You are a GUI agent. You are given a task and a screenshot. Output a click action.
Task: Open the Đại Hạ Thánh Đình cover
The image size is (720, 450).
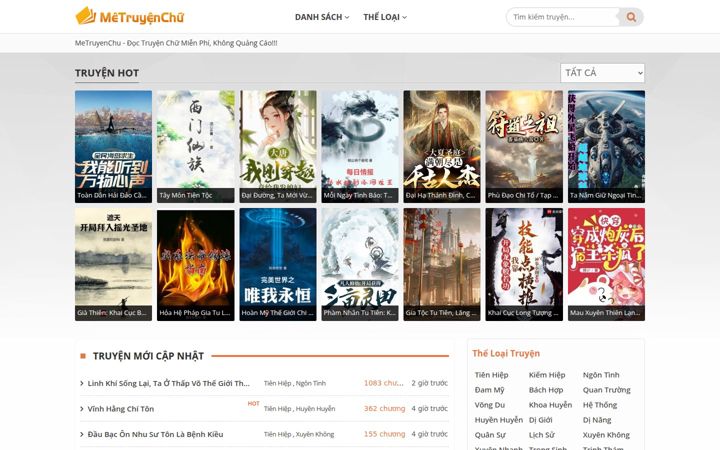click(442, 146)
